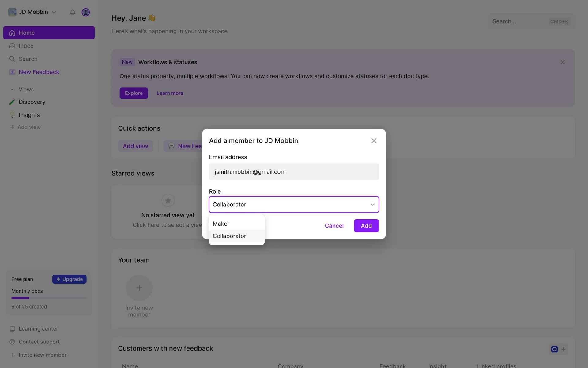Screen dimensions: 588x368
Task: Click the blue circle icon near Customers
Action: point(554,349)
